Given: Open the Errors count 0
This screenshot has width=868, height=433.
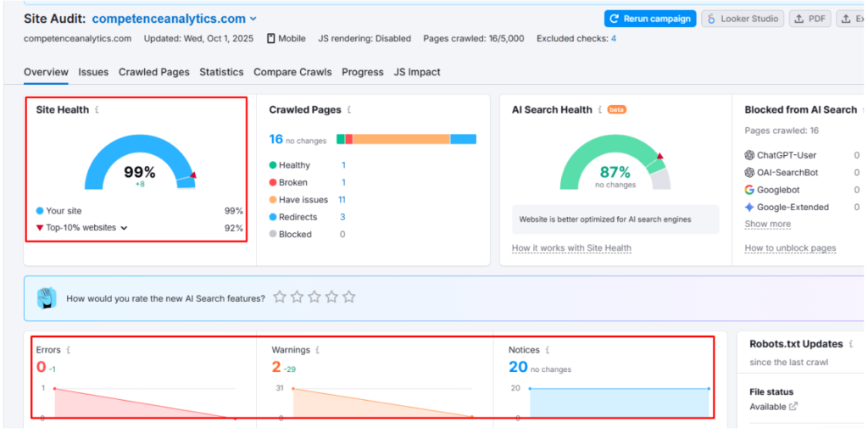Looking at the screenshot, I should [x=41, y=367].
